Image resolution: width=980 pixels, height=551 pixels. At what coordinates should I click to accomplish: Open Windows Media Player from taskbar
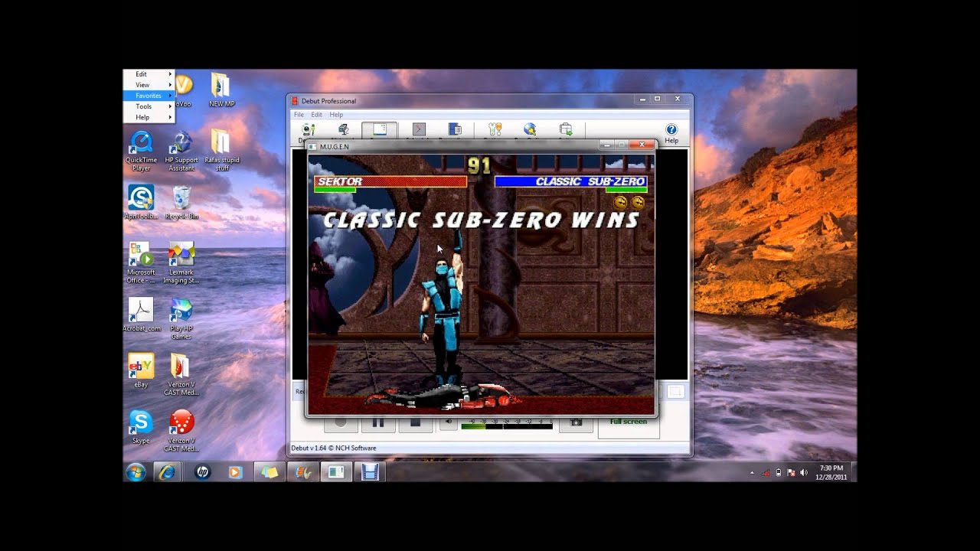(235, 472)
